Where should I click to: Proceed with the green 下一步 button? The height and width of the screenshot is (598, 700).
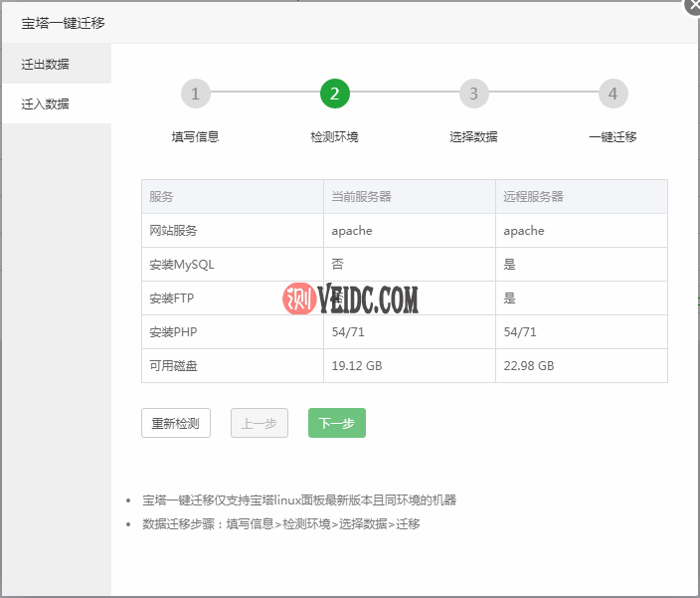click(337, 423)
